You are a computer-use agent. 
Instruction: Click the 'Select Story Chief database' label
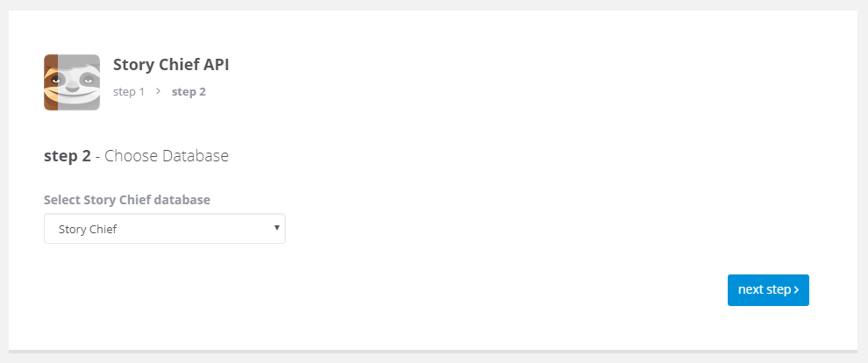coord(127,200)
